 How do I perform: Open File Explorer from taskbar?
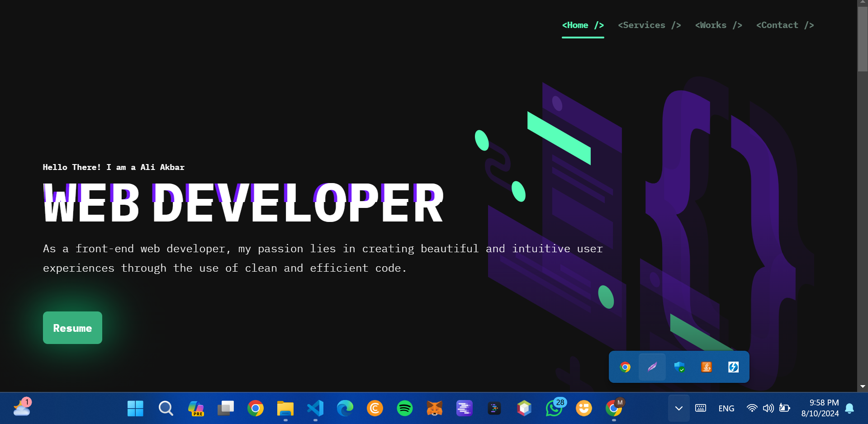point(285,408)
